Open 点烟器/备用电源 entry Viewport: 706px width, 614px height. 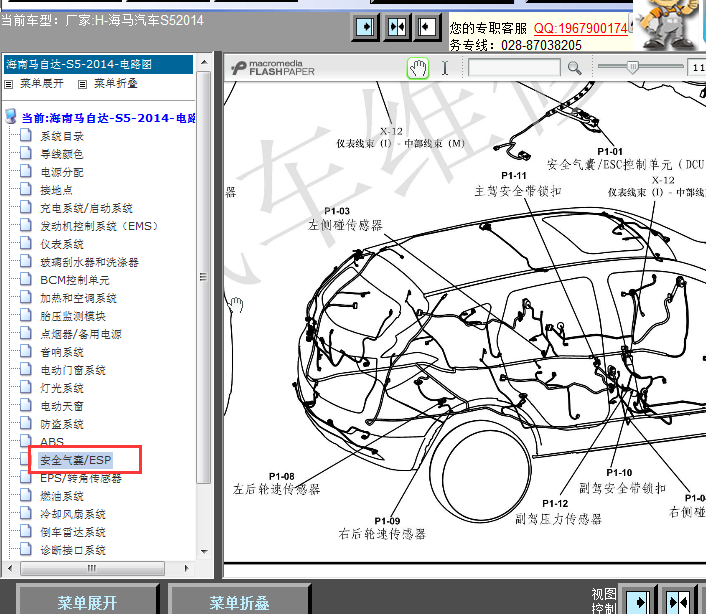(x=81, y=334)
